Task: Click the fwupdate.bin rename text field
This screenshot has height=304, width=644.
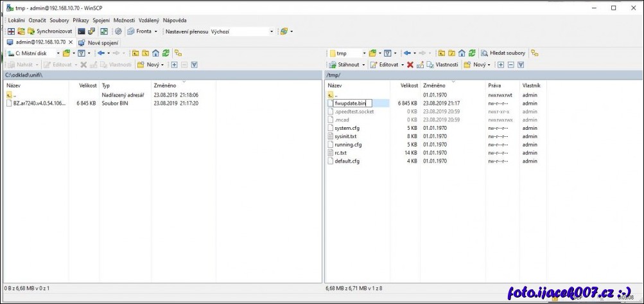Action: pos(350,103)
